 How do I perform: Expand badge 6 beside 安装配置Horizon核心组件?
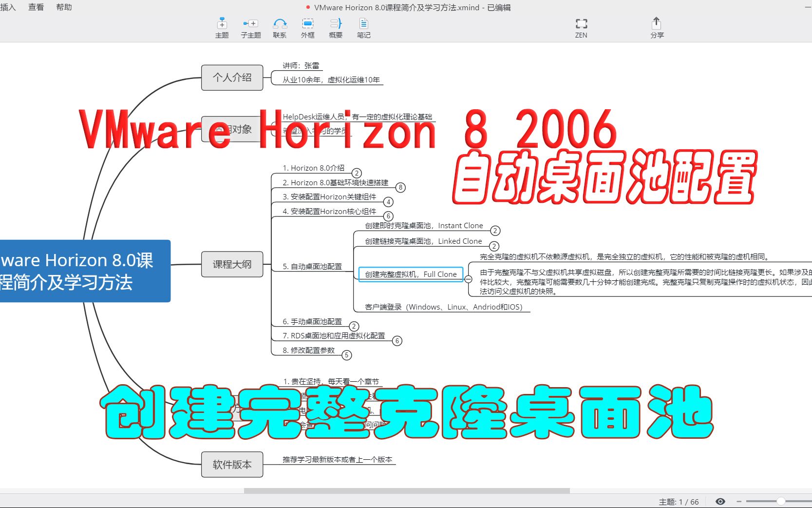(x=388, y=216)
